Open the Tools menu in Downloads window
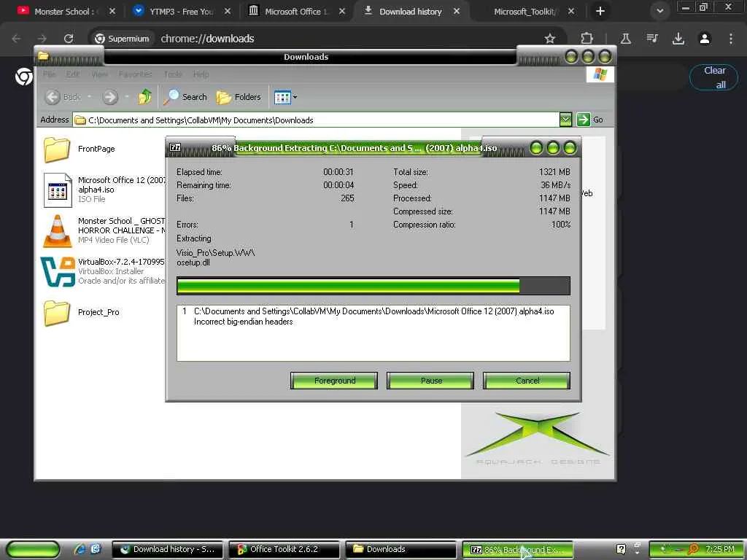The image size is (747, 560). pos(173,74)
